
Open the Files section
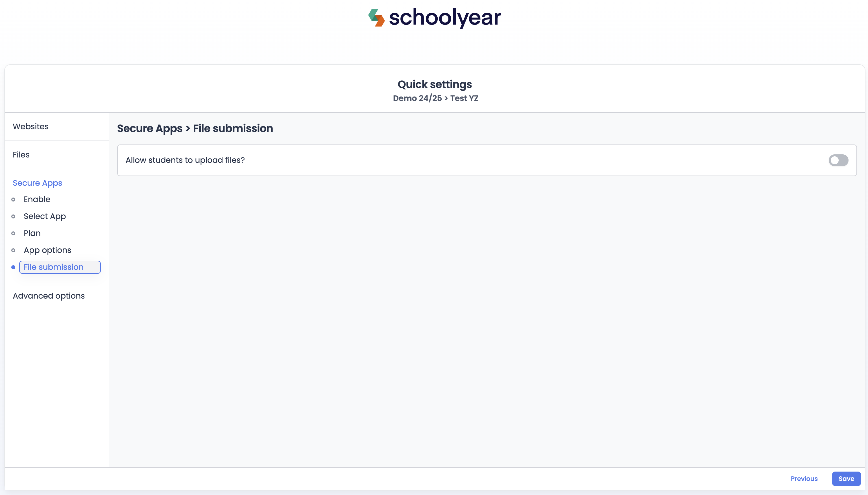click(21, 155)
